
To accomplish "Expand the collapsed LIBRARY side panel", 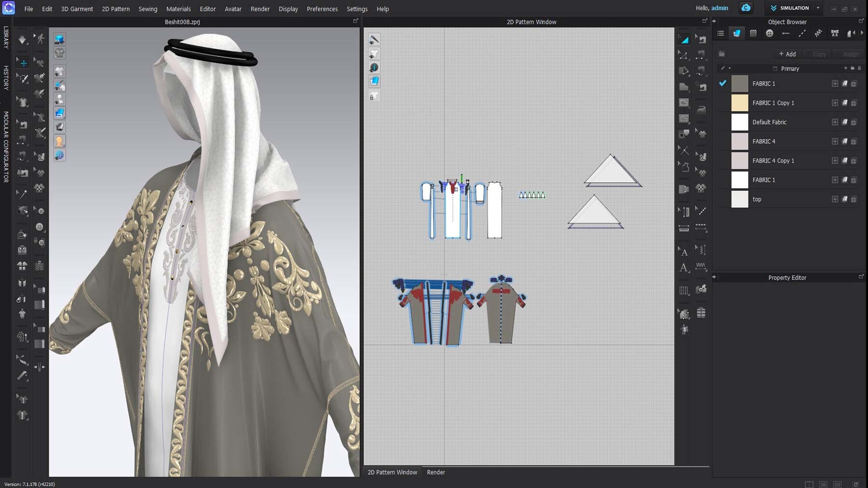I will [6, 38].
